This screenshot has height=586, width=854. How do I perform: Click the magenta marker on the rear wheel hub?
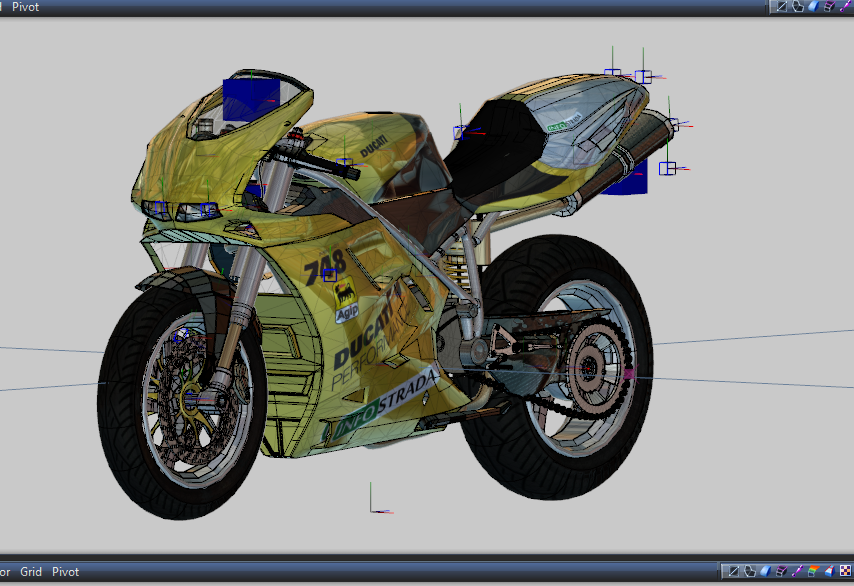(630, 374)
